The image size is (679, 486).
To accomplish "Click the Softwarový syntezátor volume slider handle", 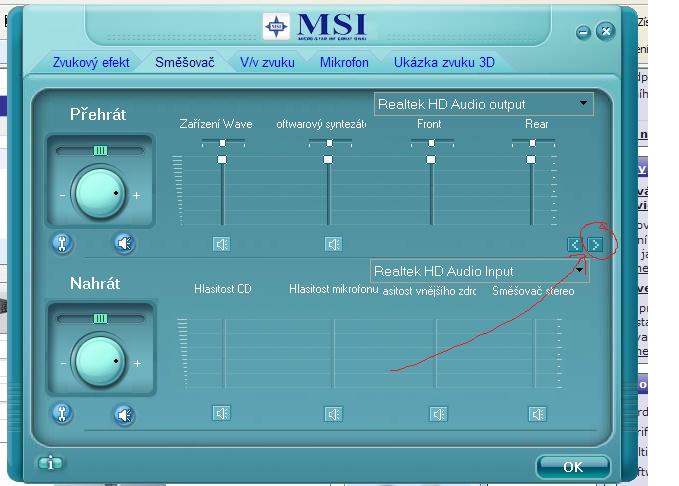I will click(328, 160).
